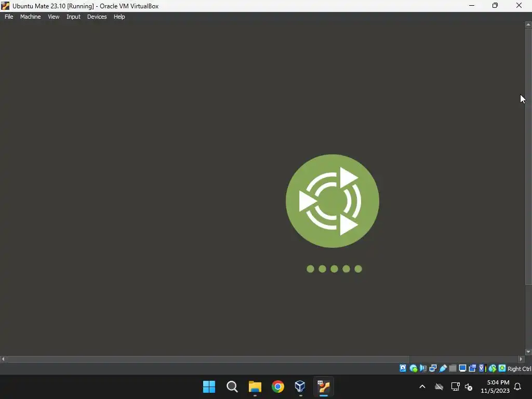
Task: Click the VirtualBox title bar icon
Action: coord(5,6)
